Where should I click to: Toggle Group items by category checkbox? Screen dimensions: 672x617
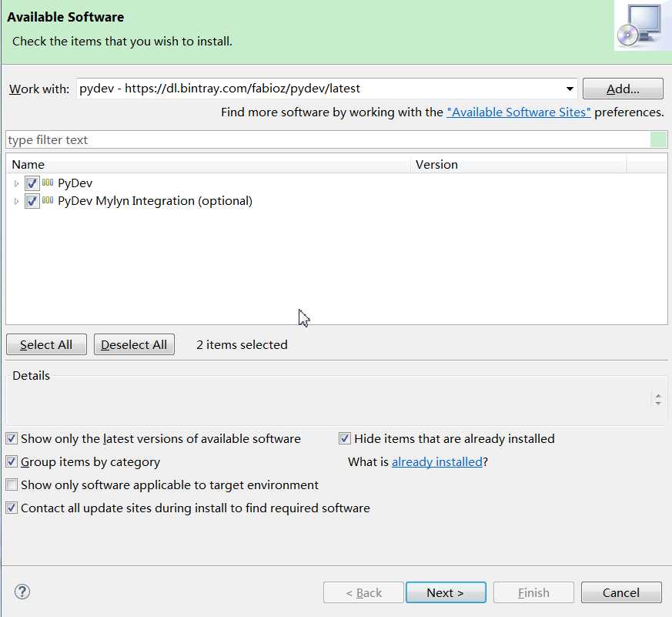coord(12,461)
